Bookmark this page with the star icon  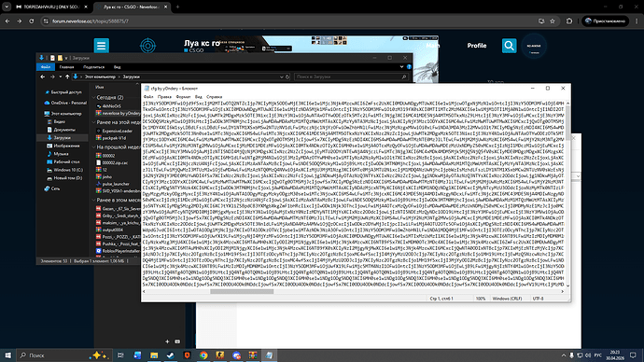click(553, 21)
